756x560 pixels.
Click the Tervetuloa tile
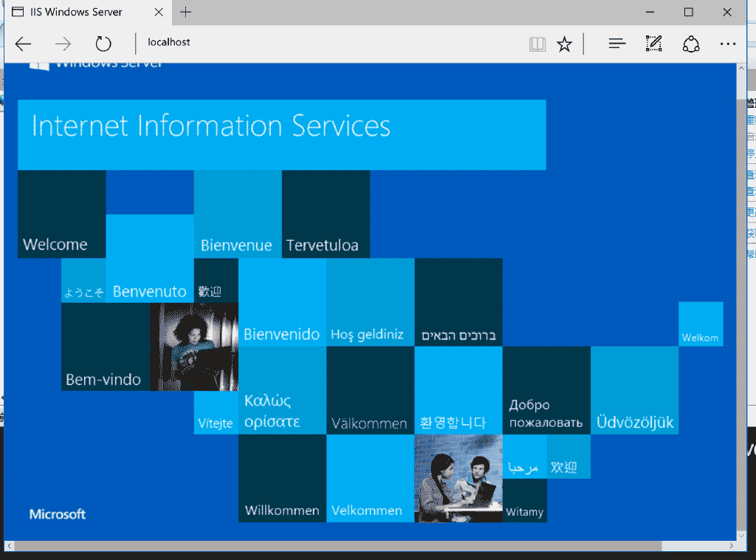(x=326, y=214)
